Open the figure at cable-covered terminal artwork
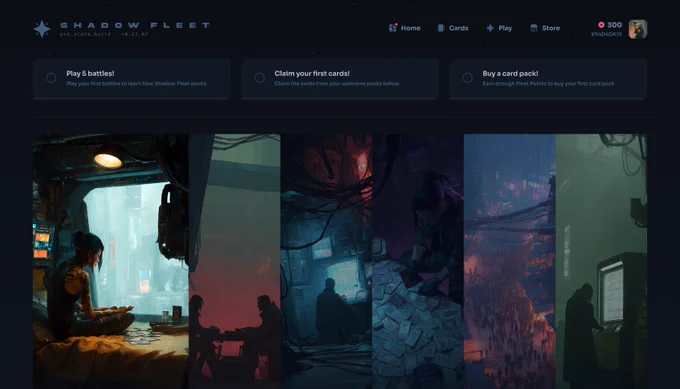680x389 pixels. coord(326,262)
